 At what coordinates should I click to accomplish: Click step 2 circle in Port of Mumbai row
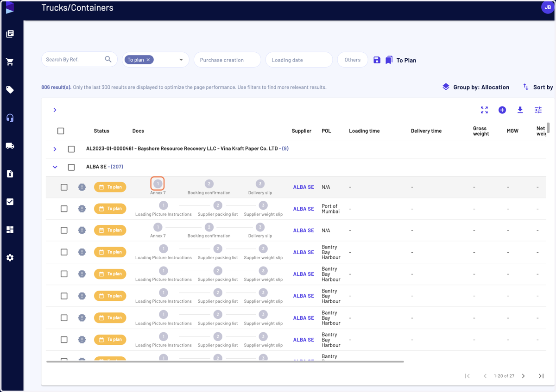click(218, 205)
